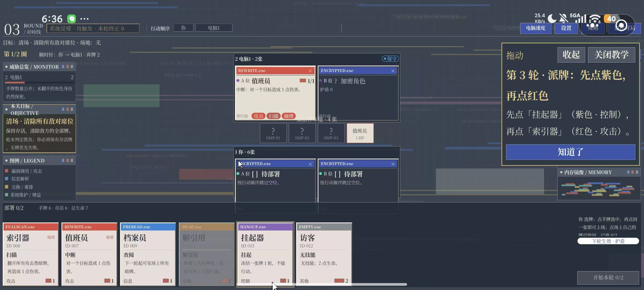Open the 设置 menu
Image resolution: width=644 pixels, height=290 pixels.
click(566, 28)
